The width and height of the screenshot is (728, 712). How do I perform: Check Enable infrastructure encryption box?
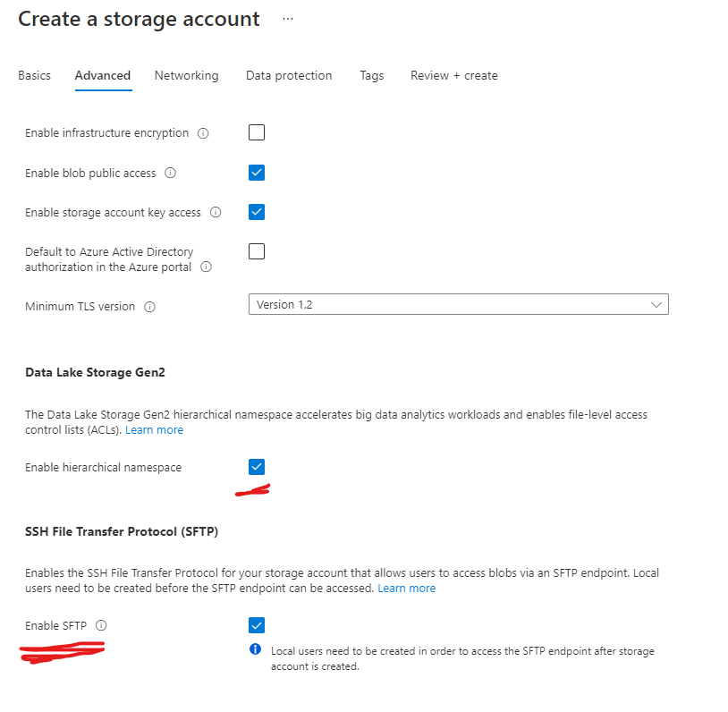[257, 132]
